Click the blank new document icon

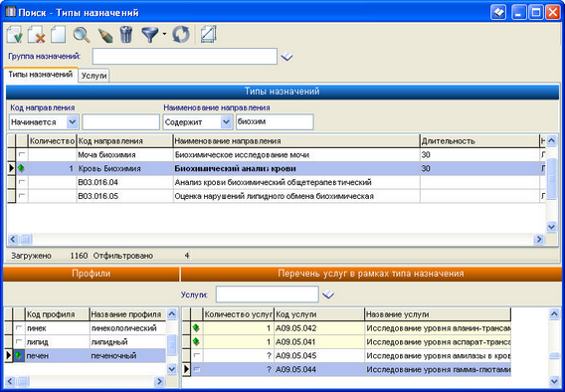58,35
